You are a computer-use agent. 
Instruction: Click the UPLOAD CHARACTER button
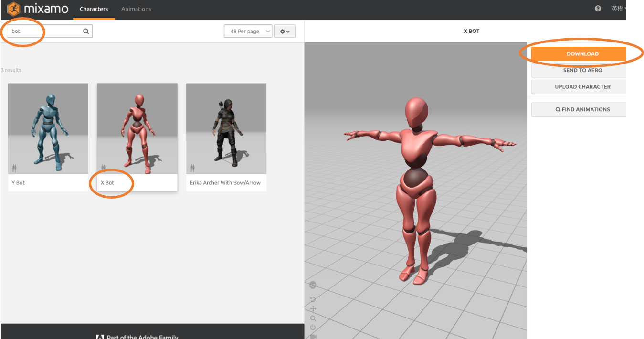(578, 87)
